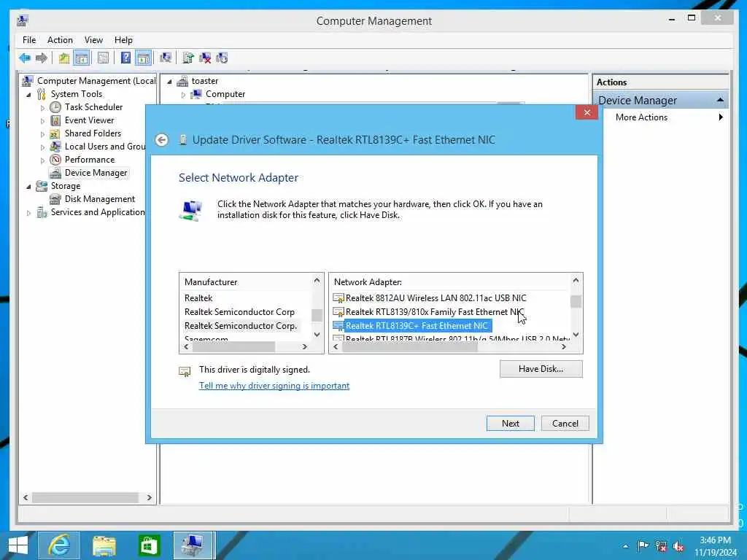The image size is (747, 560).
Task: Click the muted volume tray icon
Action: click(678, 545)
